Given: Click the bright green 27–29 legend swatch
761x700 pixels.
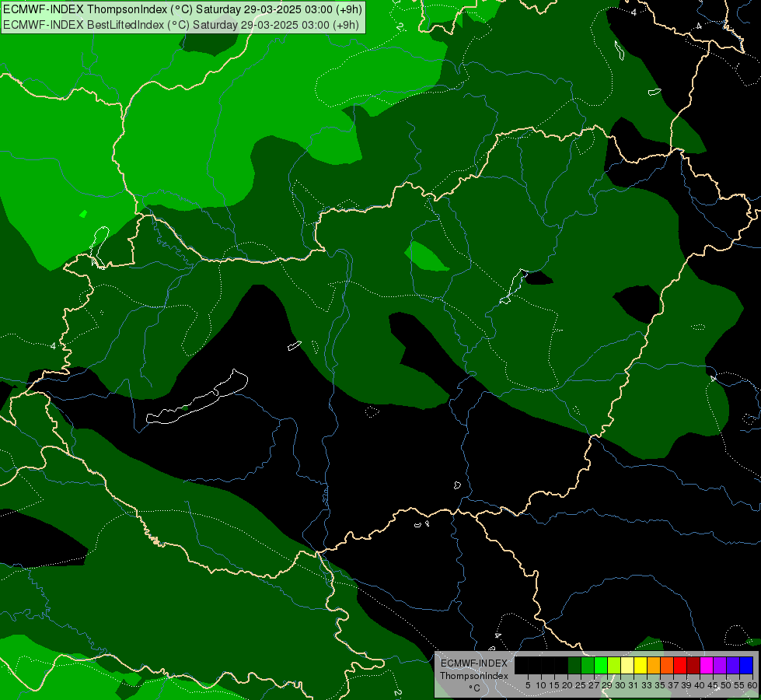Looking at the screenshot, I should (601, 665).
